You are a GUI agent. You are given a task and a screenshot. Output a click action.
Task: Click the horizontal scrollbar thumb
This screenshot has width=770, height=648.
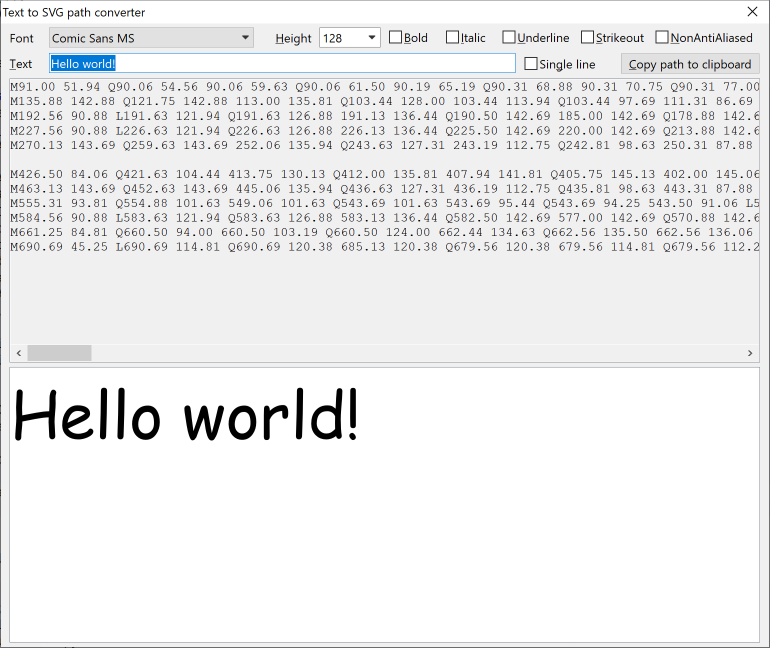[59, 353]
